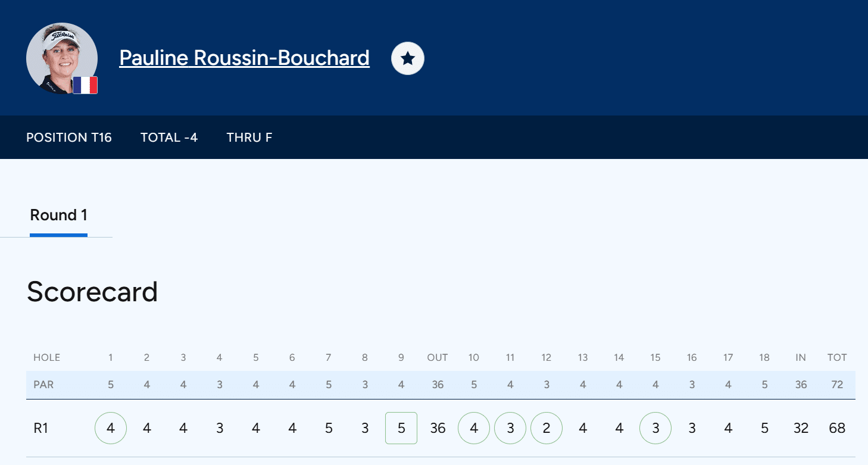Select the Round 1 tab

coord(58,216)
